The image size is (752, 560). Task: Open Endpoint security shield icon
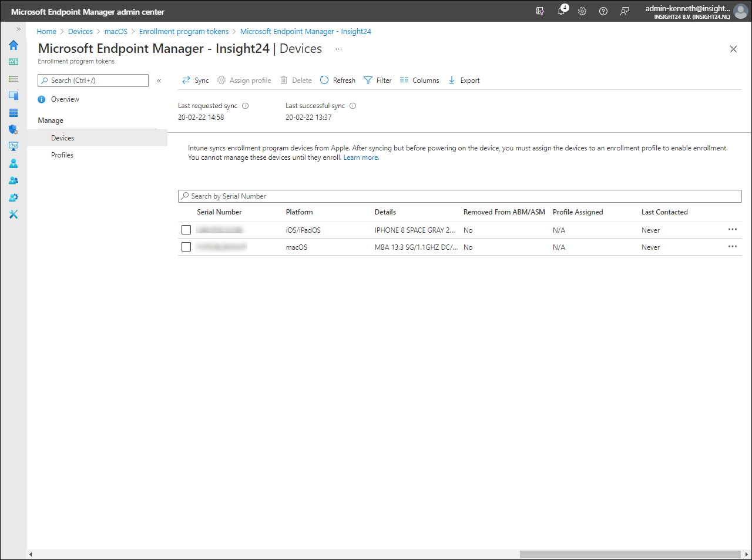pos(13,129)
